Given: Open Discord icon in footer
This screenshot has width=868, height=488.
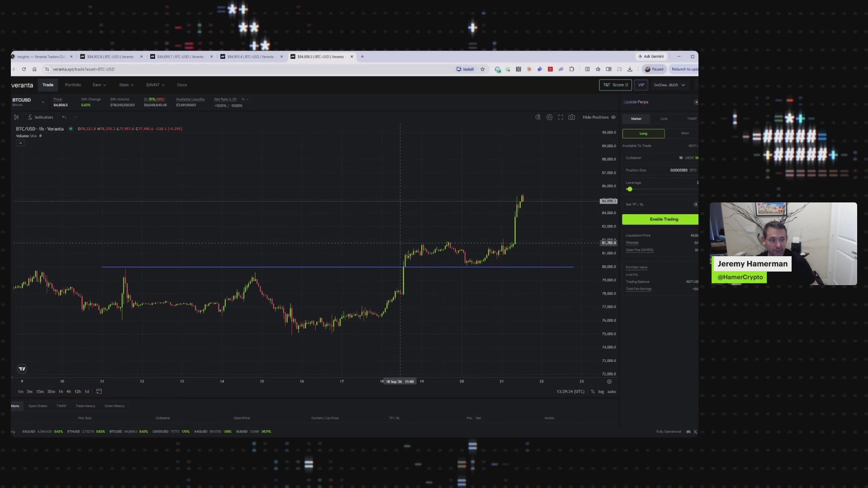Looking at the screenshot, I should pyautogui.click(x=689, y=432).
